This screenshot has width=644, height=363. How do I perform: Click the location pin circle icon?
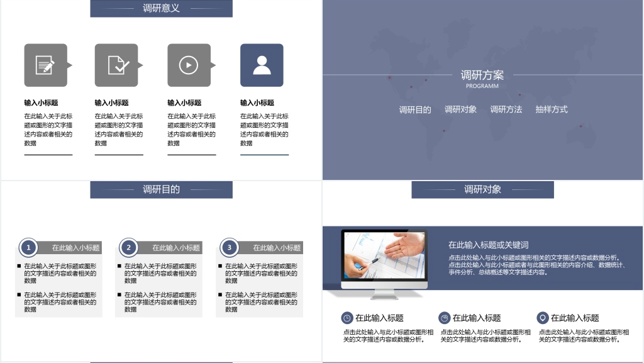click(542, 318)
